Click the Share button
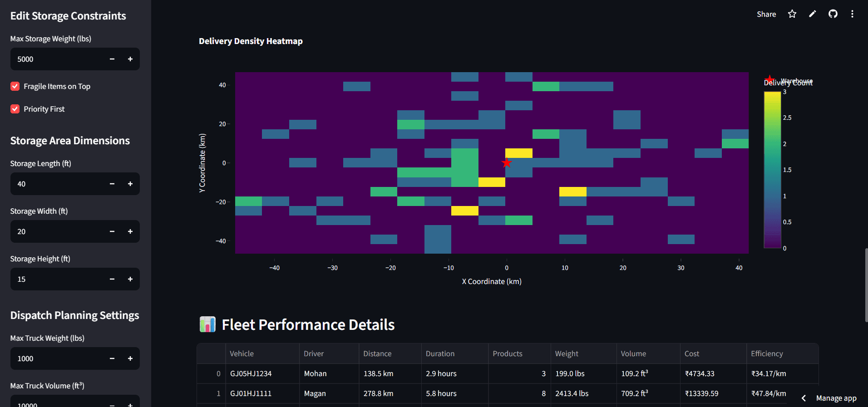The image size is (868, 407). (x=766, y=14)
